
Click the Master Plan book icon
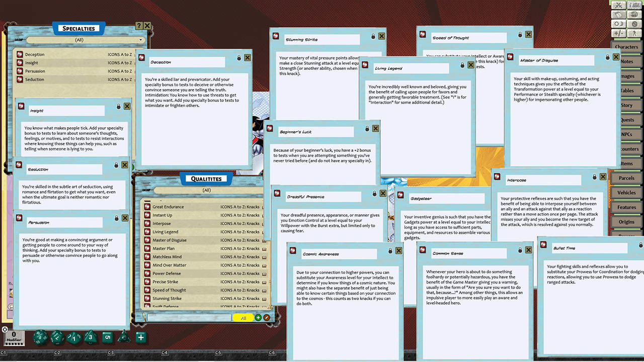point(264,248)
